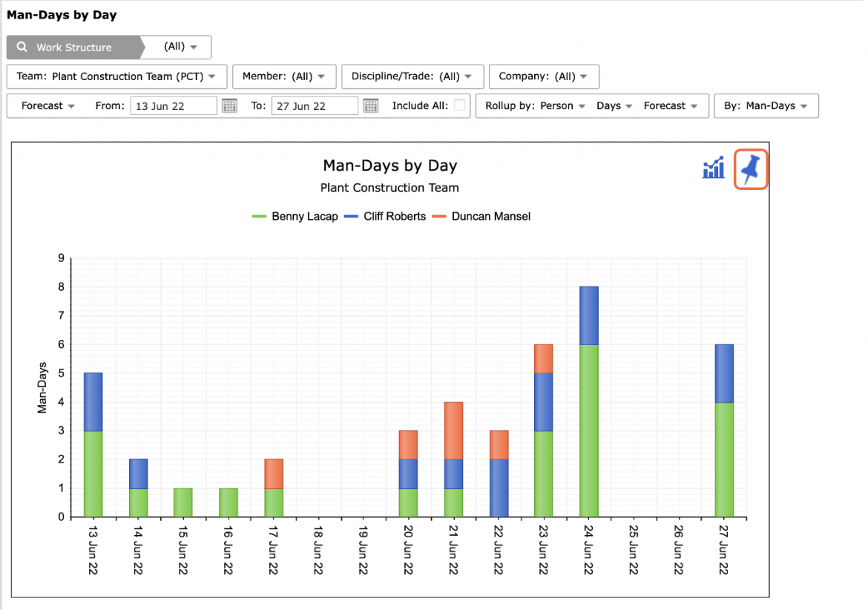The height and width of the screenshot is (610, 868).
Task: Click the By: Man-Days selector
Action: point(766,105)
